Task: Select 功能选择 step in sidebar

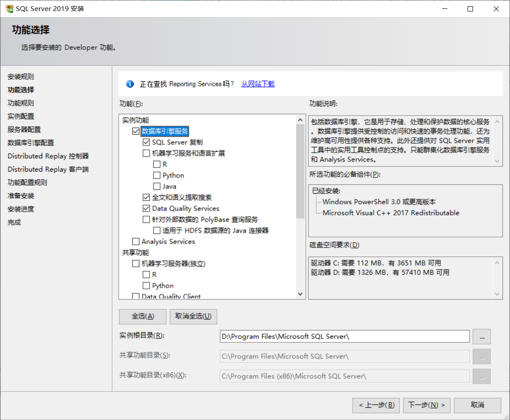Action: (21, 90)
